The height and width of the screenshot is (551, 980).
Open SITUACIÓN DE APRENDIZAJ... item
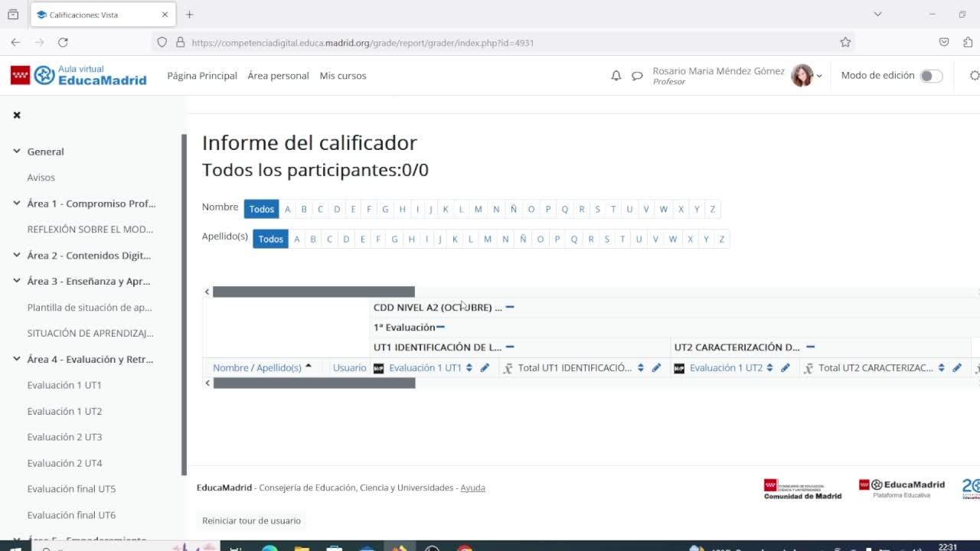pyautogui.click(x=90, y=334)
